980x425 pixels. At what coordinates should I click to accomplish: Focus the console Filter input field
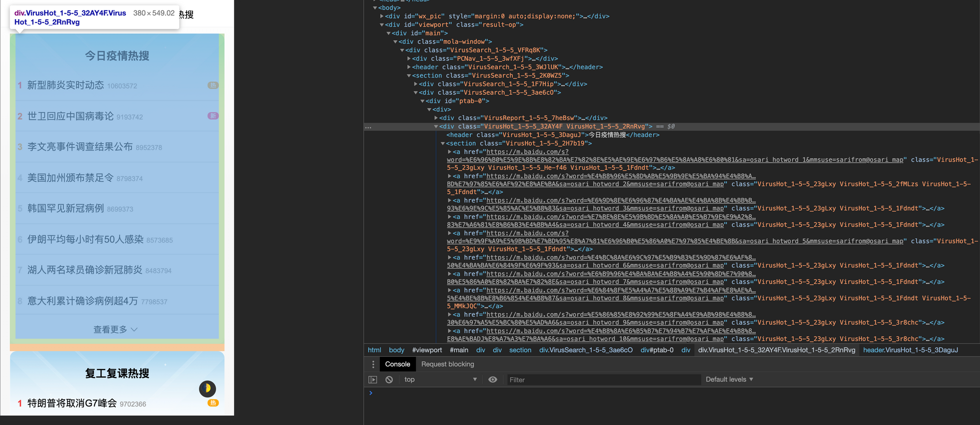(x=603, y=380)
